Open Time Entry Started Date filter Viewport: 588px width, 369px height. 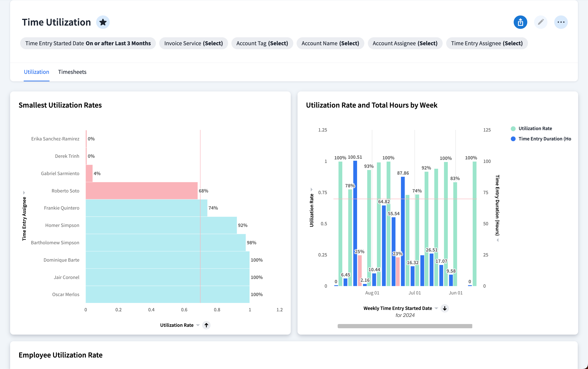click(88, 43)
